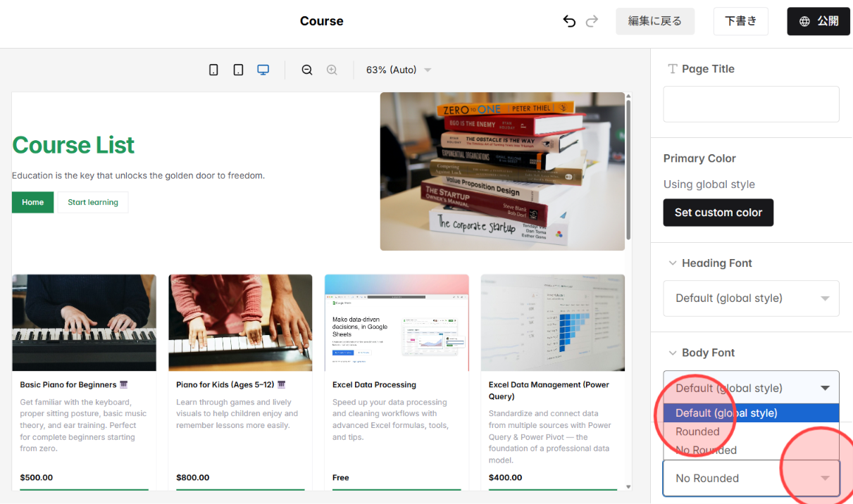Viewport: 853px width, 504px height.
Task: Click the book stack hero image
Action: click(x=502, y=171)
